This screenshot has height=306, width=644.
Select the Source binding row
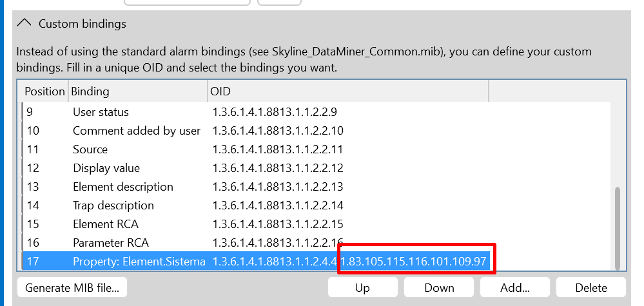pos(317,149)
